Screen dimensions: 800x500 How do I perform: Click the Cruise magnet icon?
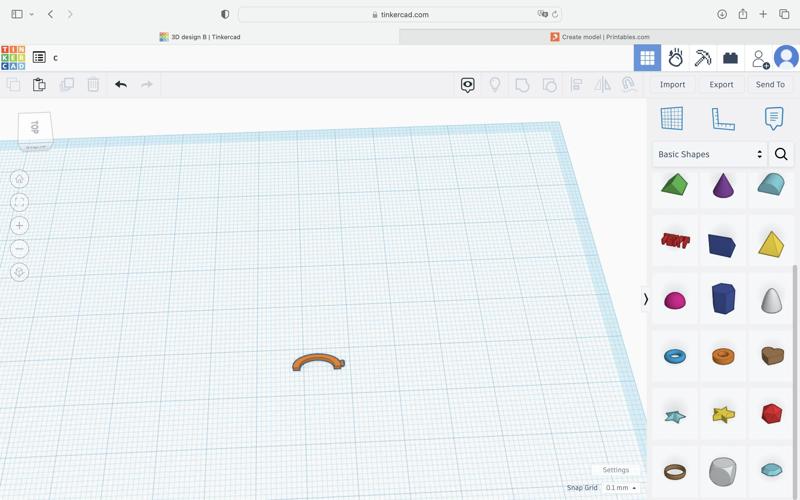[629, 85]
